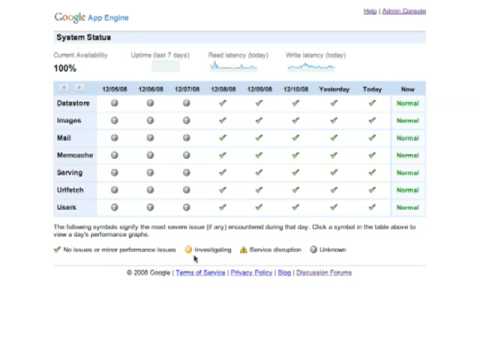
Task: Click the Users Normal status in Now column
Action: [x=408, y=207]
